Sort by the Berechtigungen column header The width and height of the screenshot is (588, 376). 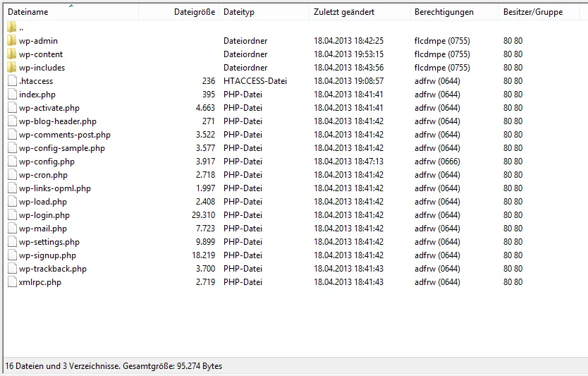coord(455,11)
